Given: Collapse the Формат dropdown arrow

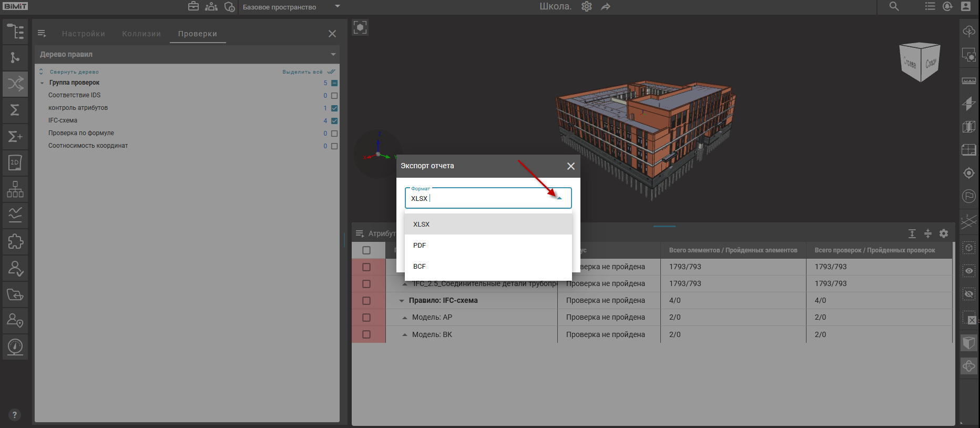Looking at the screenshot, I should tap(559, 198).
